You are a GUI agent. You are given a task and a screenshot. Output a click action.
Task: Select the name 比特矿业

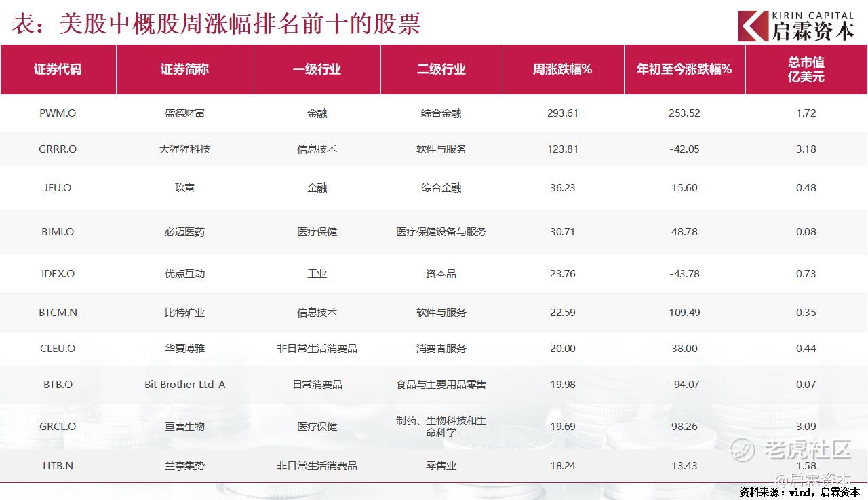[x=184, y=312]
